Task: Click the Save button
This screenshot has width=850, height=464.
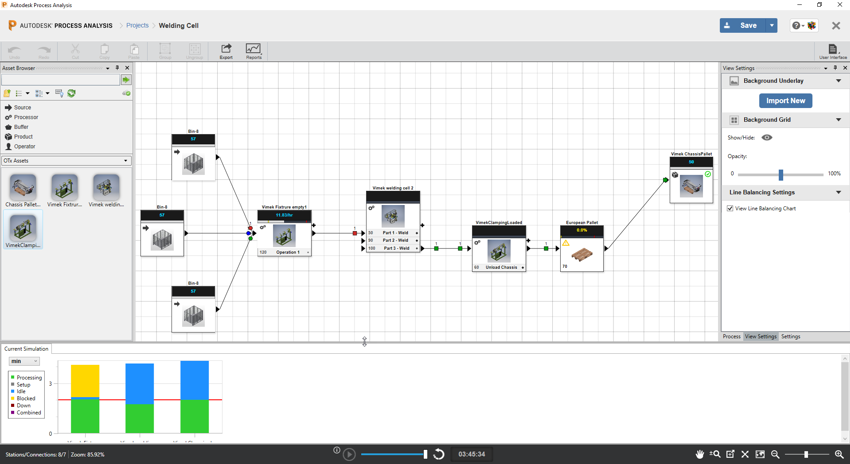Action: coord(743,25)
